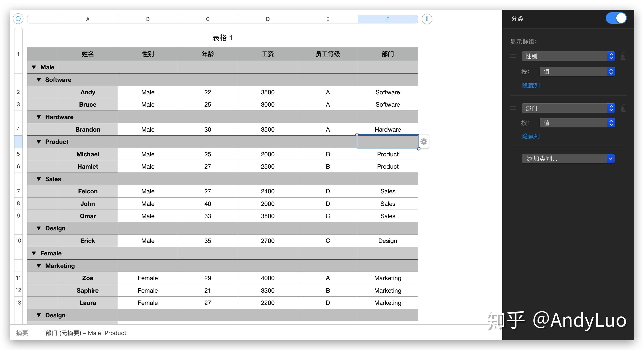Select row header number 13
The height and width of the screenshot is (350, 644).
tap(18, 303)
